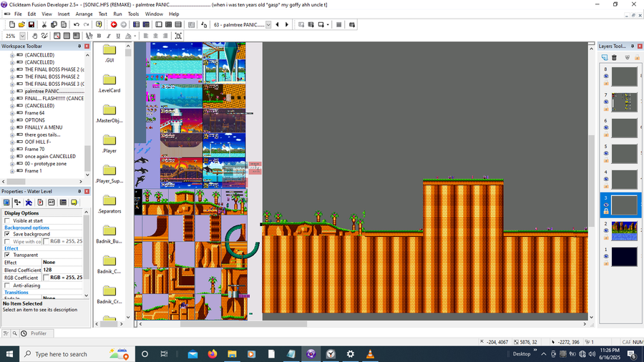The width and height of the screenshot is (644, 362).
Task: Open the fill color dropdown arrow
Action: click(x=135, y=36)
